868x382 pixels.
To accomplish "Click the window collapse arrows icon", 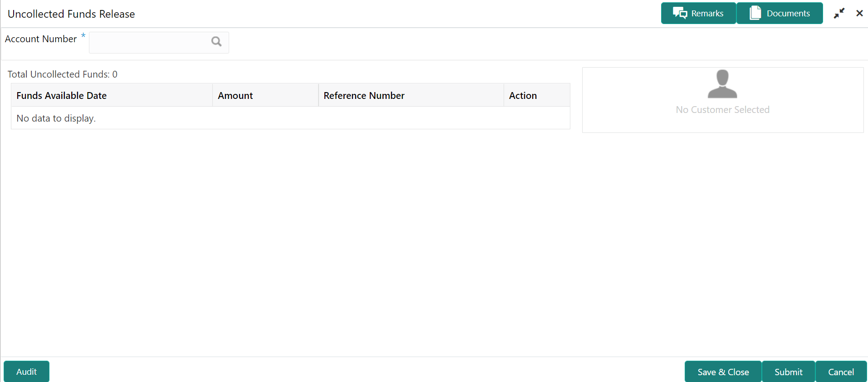I will point(839,14).
